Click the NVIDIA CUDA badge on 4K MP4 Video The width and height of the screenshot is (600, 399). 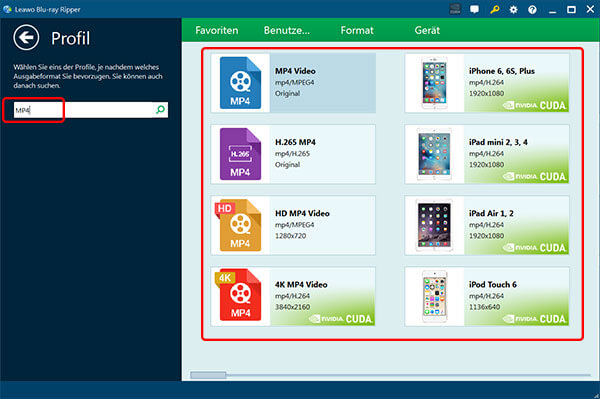click(341, 319)
